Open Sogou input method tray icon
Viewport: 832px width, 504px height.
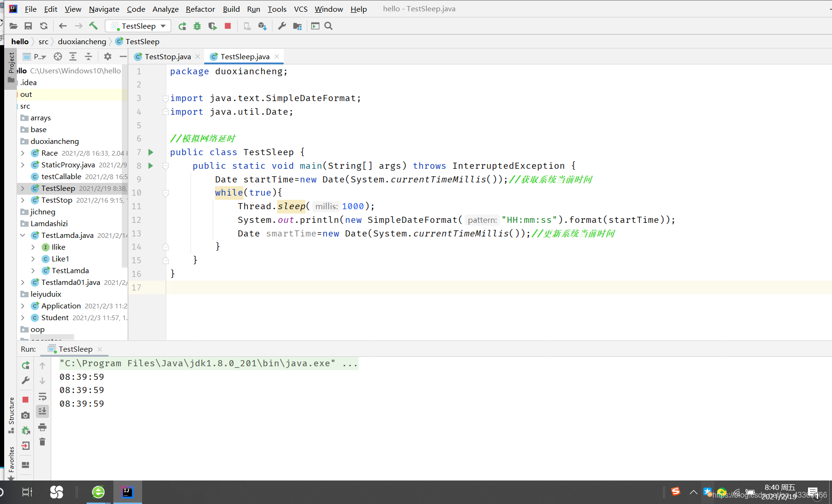[x=676, y=492]
